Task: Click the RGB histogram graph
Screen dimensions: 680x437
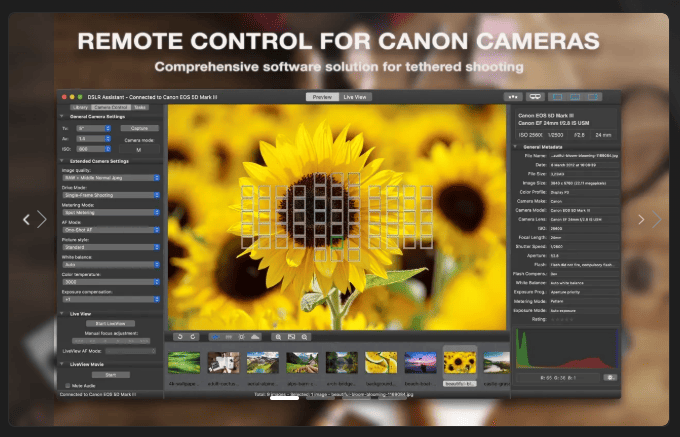Action: [x=566, y=348]
